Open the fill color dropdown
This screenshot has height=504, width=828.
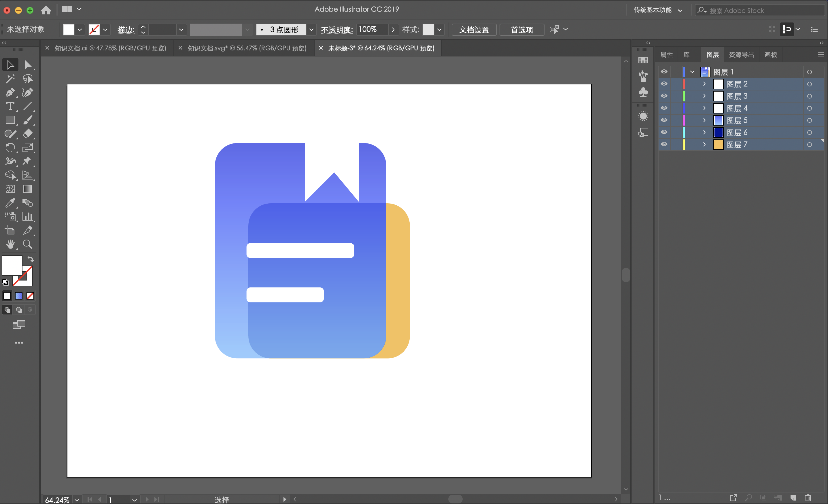pyautogui.click(x=80, y=30)
